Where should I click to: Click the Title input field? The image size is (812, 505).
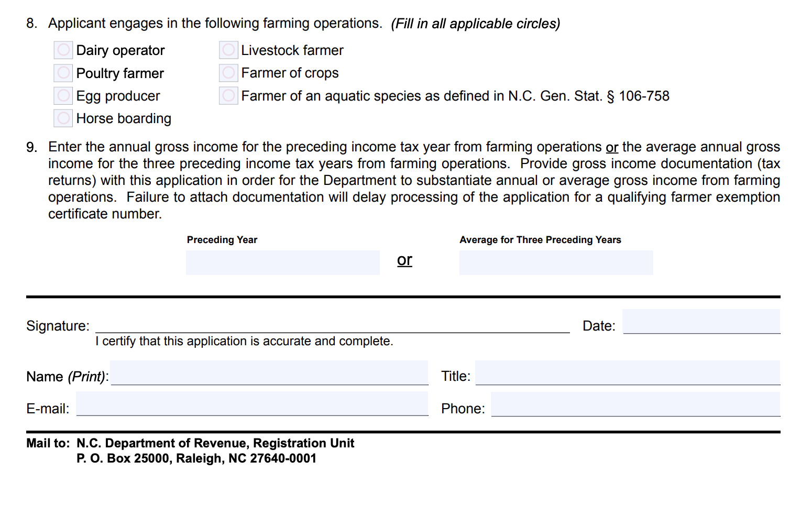[627, 373]
